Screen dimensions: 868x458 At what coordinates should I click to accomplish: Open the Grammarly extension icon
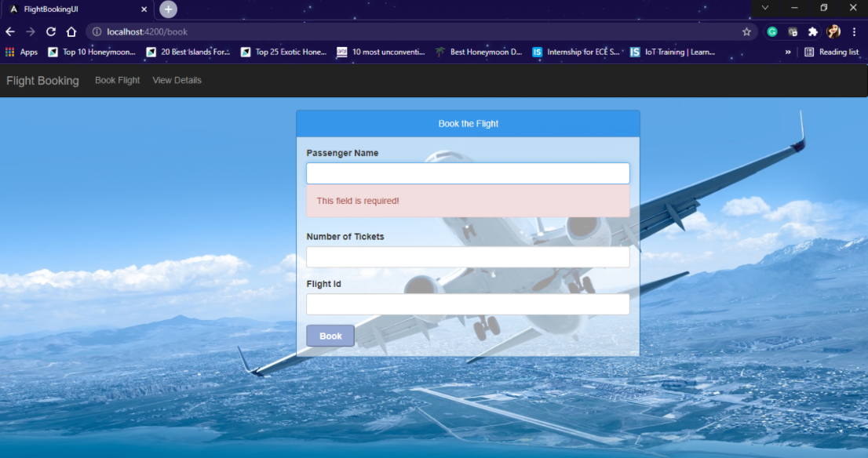[772, 33]
